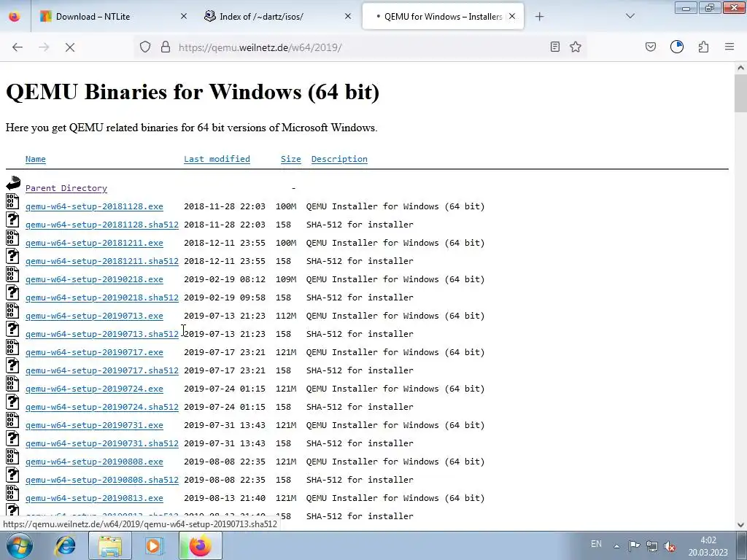Close the Download – NTLite tab

(184, 16)
